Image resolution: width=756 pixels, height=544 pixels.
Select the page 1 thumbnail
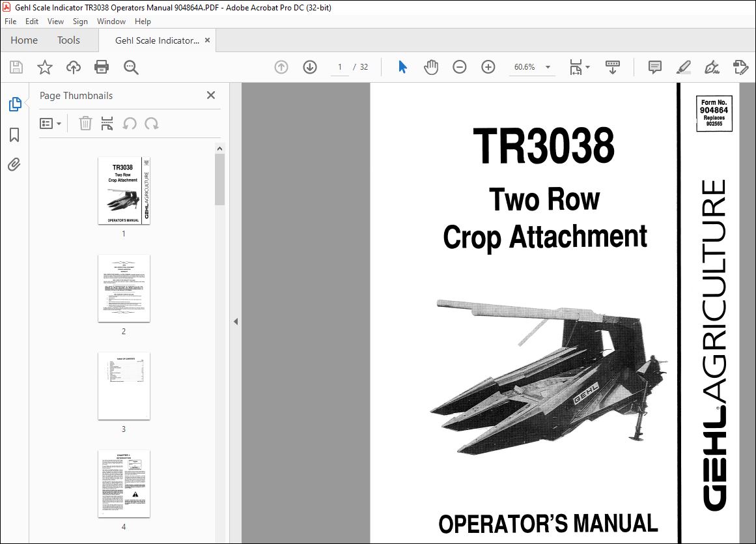pyautogui.click(x=124, y=190)
